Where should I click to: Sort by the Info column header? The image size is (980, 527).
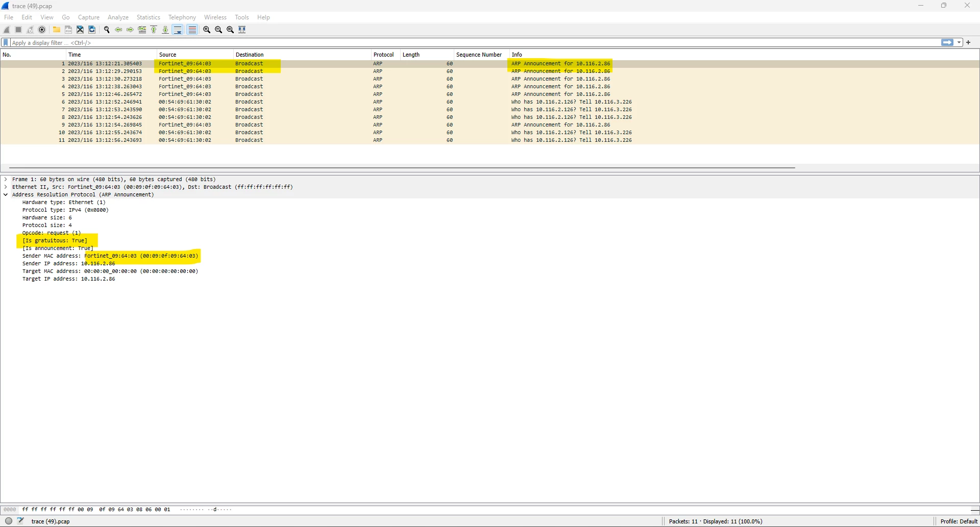[x=744, y=55]
